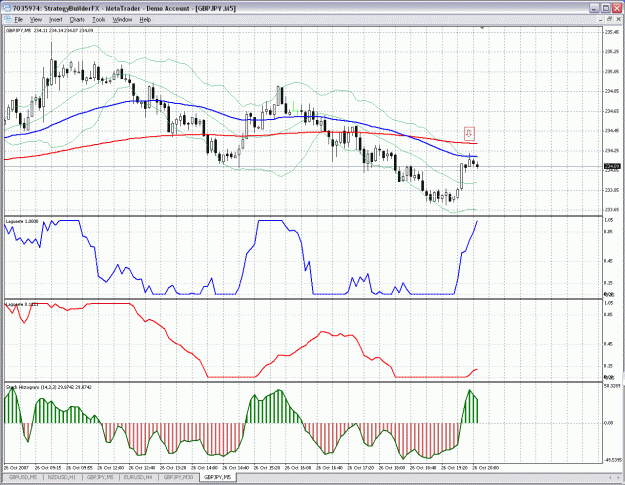
Task: Click the current price label on price axis
Action: pyautogui.click(x=611, y=166)
